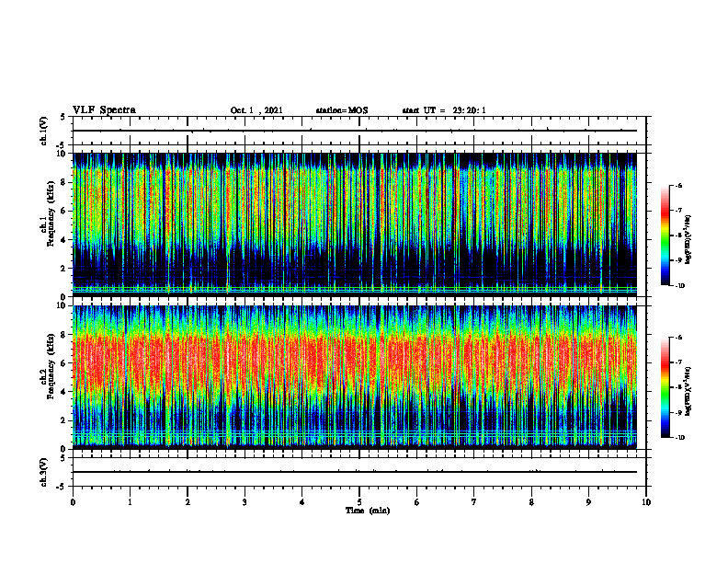Click time axis tick label "2"

click(188, 502)
